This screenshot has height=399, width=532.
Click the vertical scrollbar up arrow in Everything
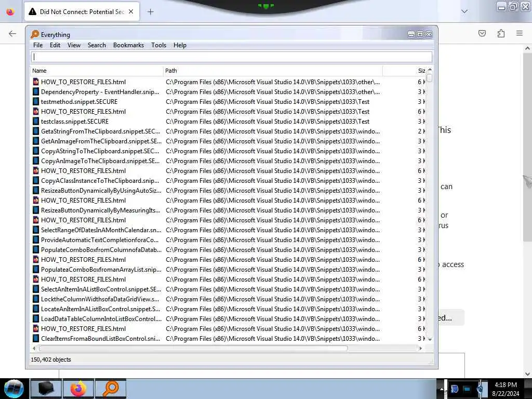tap(430, 70)
